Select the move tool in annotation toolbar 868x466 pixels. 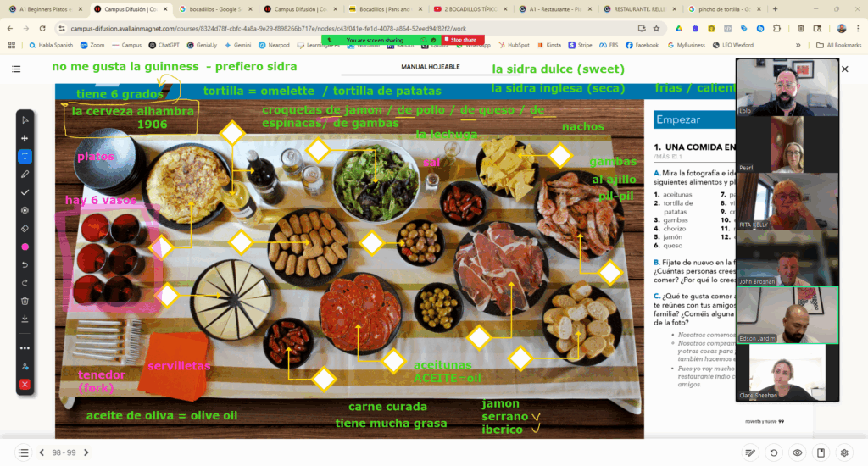tap(25, 138)
